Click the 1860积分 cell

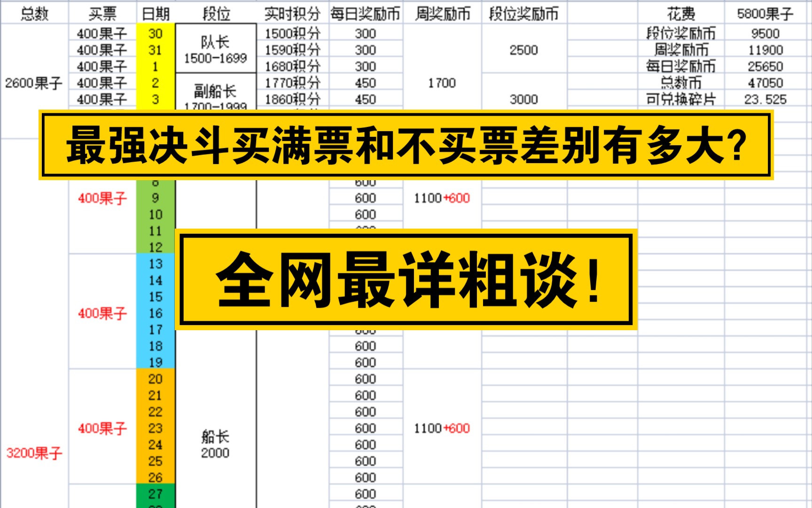click(x=292, y=99)
